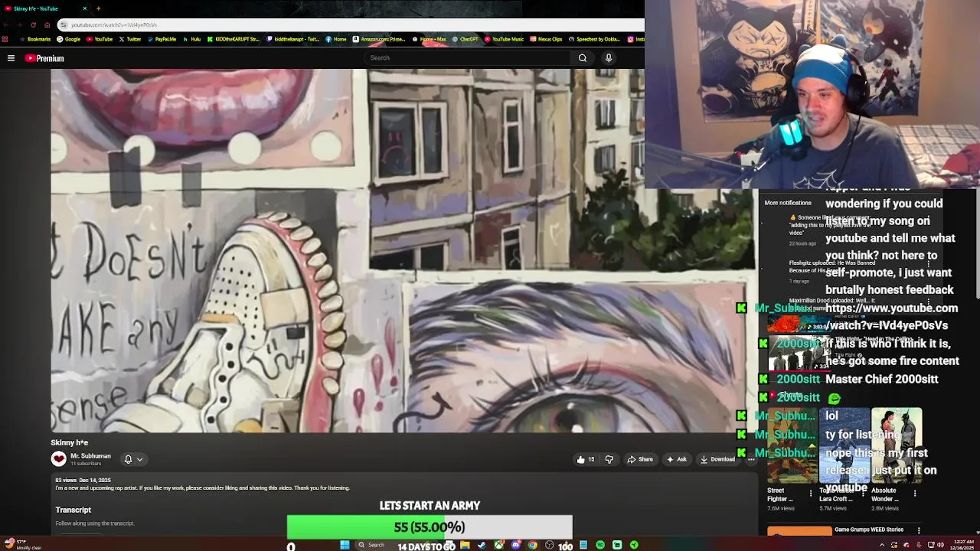The height and width of the screenshot is (551, 980).
Task: Open the Twitter bookmark
Action: 130,39
